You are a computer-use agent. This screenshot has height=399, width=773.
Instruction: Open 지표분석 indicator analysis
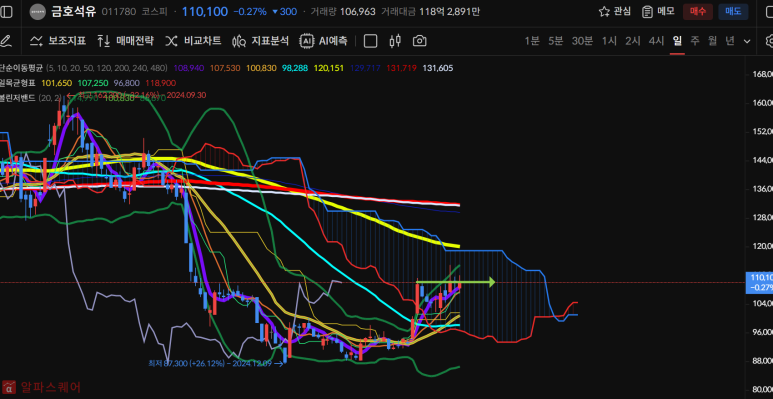pyautogui.click(x=260, y=41)
